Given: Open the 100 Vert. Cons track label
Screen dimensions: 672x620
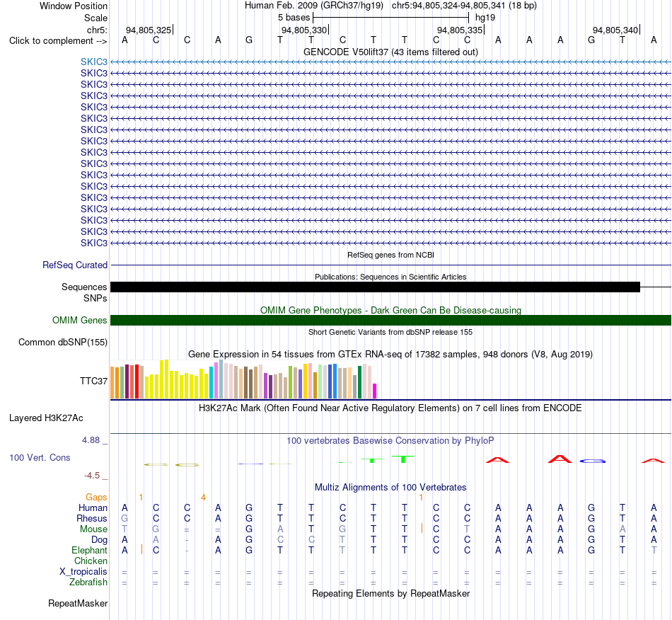Looking at the screenshot, I should [40, 457].
